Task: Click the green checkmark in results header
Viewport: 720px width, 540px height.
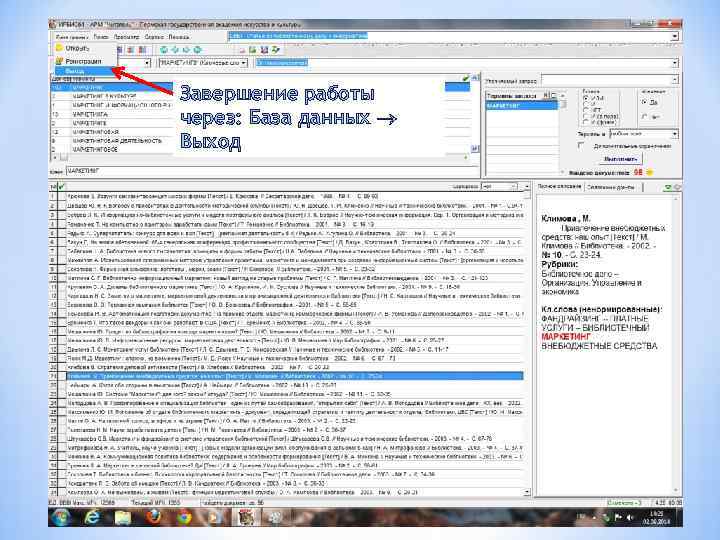Action: pos(62,186)
